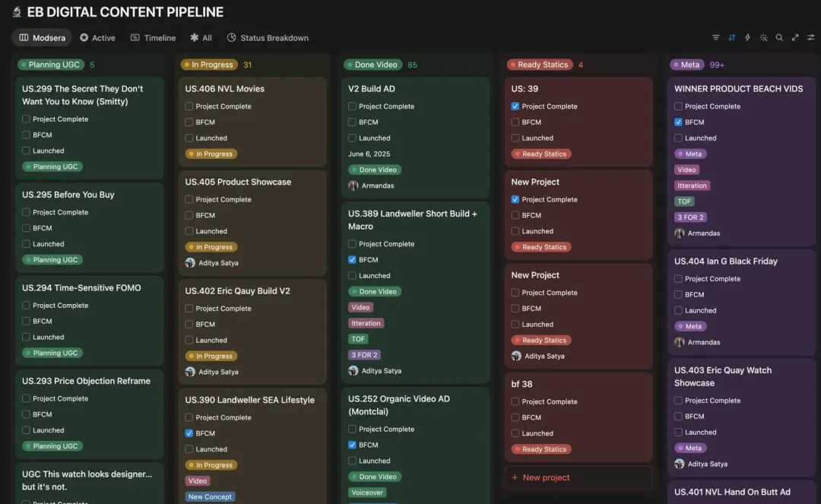
Task: Uncheck BFCM on the US.389 Landweller Short Build card
Action: click(x=352, y=259)
